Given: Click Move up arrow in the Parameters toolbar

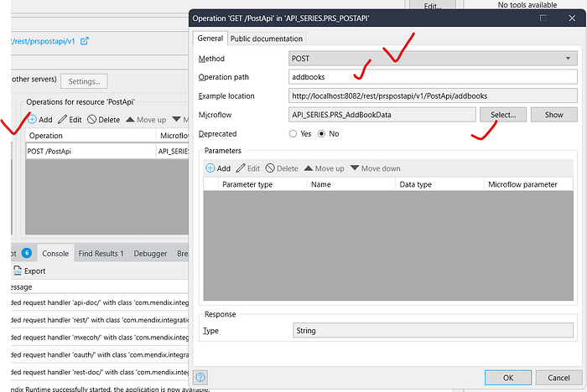Looking at the screenshot, I should pyautogui.click(x=309, y=168).
